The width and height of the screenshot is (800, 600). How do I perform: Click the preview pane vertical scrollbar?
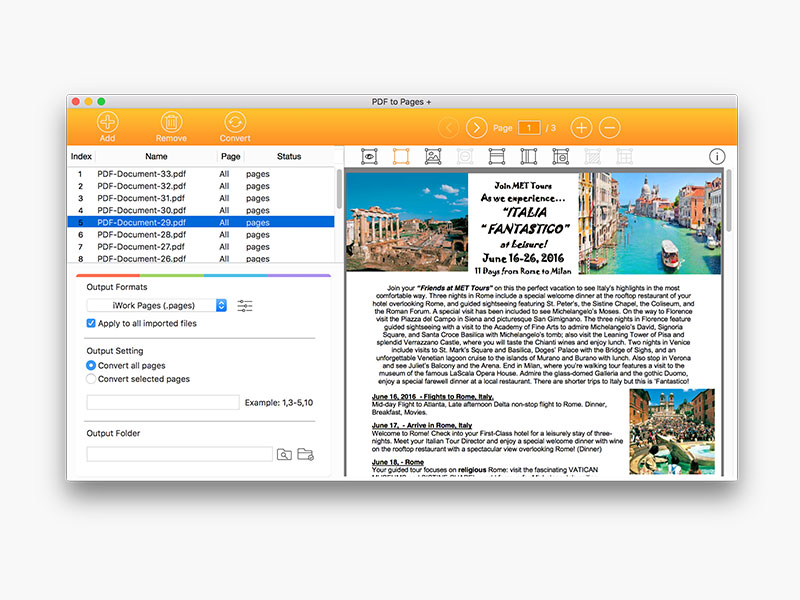click(729, 201)
